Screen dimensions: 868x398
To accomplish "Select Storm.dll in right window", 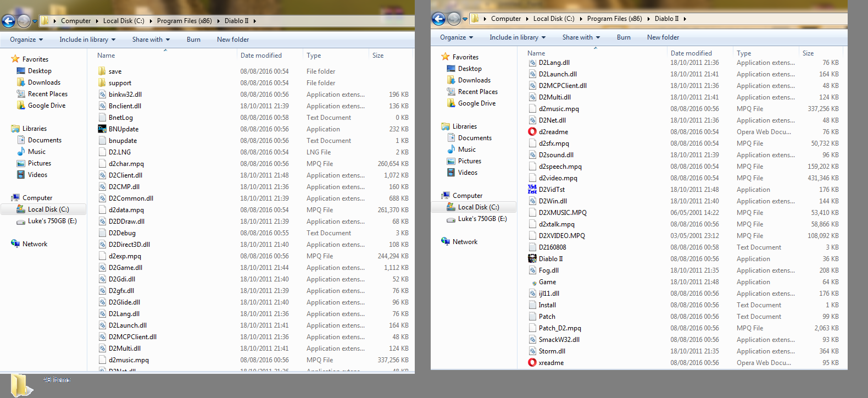I will point(552,351).
